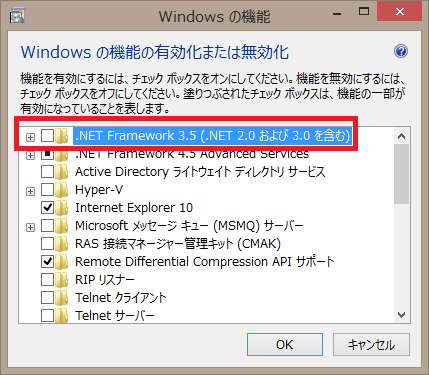Close the Windows の機能 dialog
429x375 pixels.
point(400,12)
